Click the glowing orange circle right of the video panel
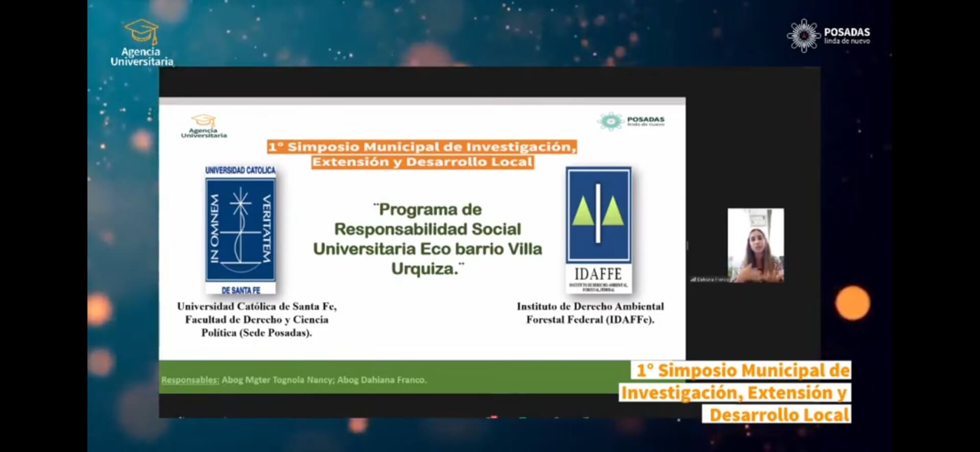This screenshot has width=980, height=452. [x=852, y=303]
